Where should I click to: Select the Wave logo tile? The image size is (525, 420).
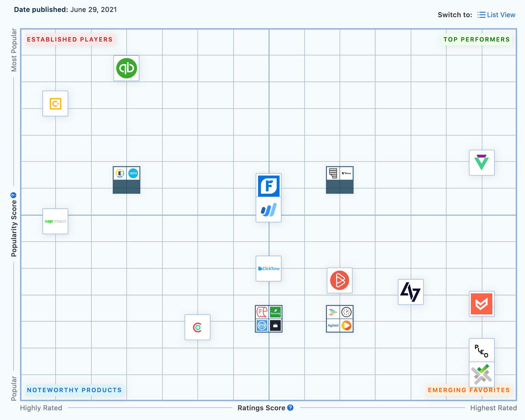click(x=268, y=210)
